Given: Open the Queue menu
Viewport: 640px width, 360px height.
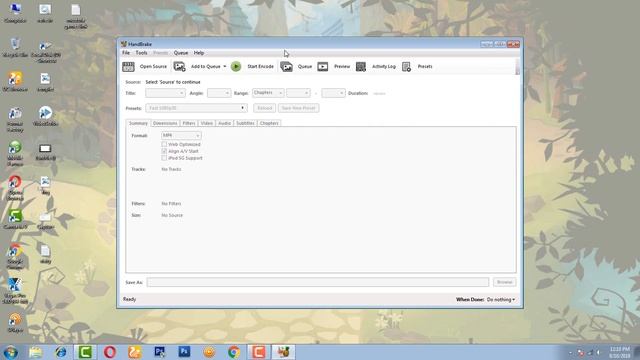Looking at the screenshot, I should point(181,53).
